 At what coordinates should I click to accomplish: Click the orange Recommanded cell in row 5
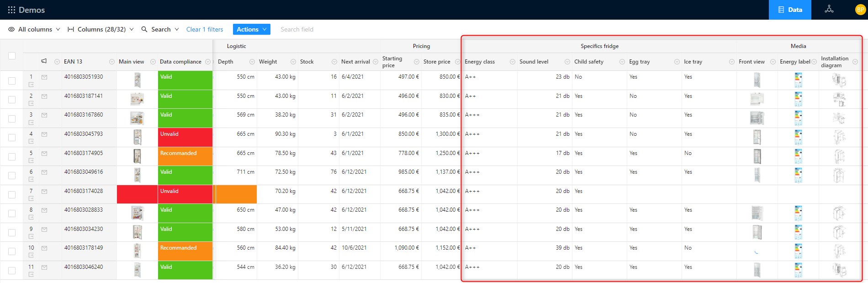[x=185, y=156]
